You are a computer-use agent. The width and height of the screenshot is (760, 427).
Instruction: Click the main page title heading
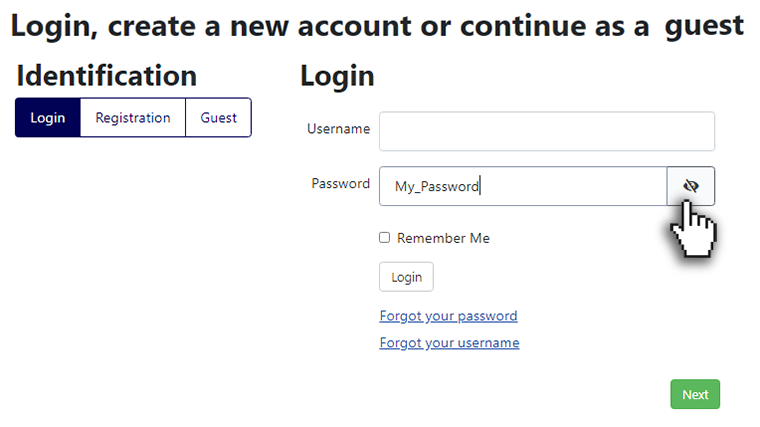tap(377, 26)
